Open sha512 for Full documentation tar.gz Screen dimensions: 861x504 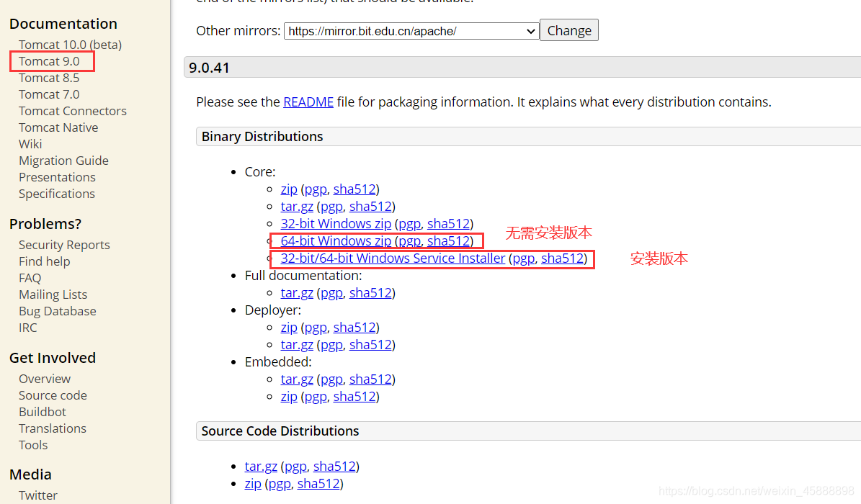370,293
